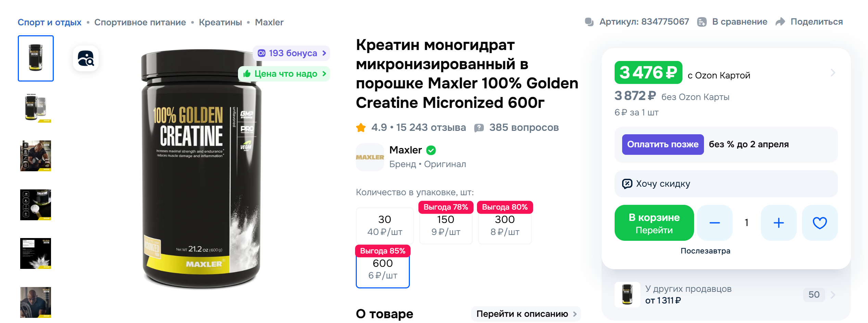Select the 150 pack quantity option
This screenshot has height=323, width=868.
(x=445, y=226)
